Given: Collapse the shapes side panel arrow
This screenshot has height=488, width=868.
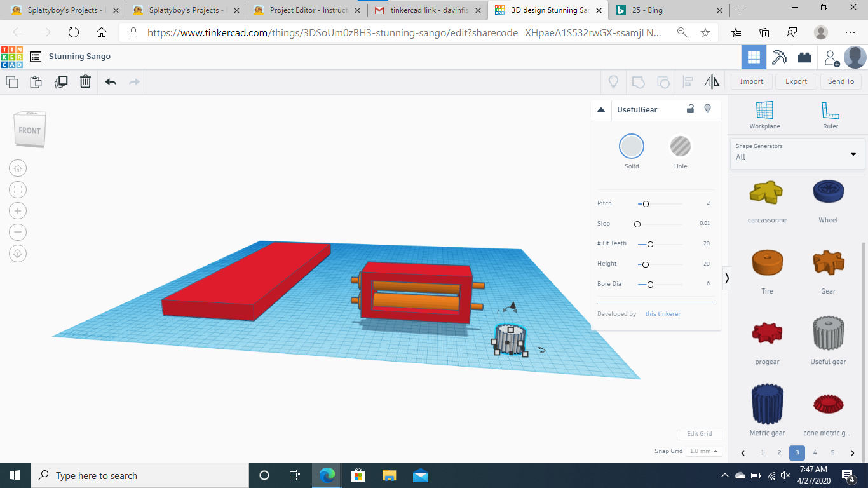Looking at the screenshot, I should (727, 278).
